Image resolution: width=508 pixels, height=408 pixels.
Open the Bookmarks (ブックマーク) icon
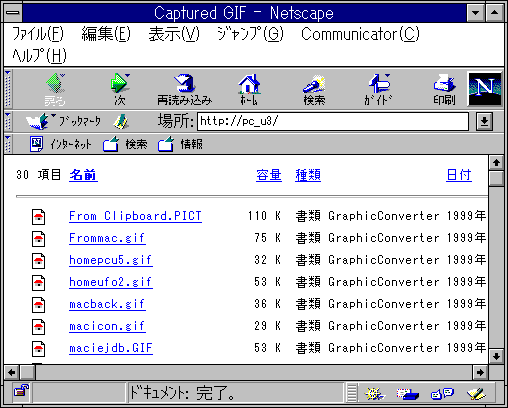point(37,121)
